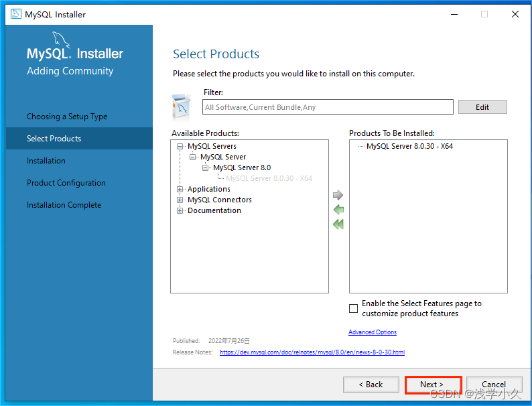Open the release notes URL link
Image resolution: width=532 pixels, height=406 pixels.
click(312, 352)
